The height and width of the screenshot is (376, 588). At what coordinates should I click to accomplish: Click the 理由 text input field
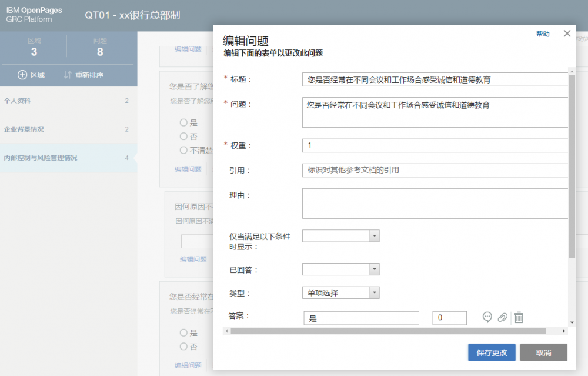(x=435, y=204)
